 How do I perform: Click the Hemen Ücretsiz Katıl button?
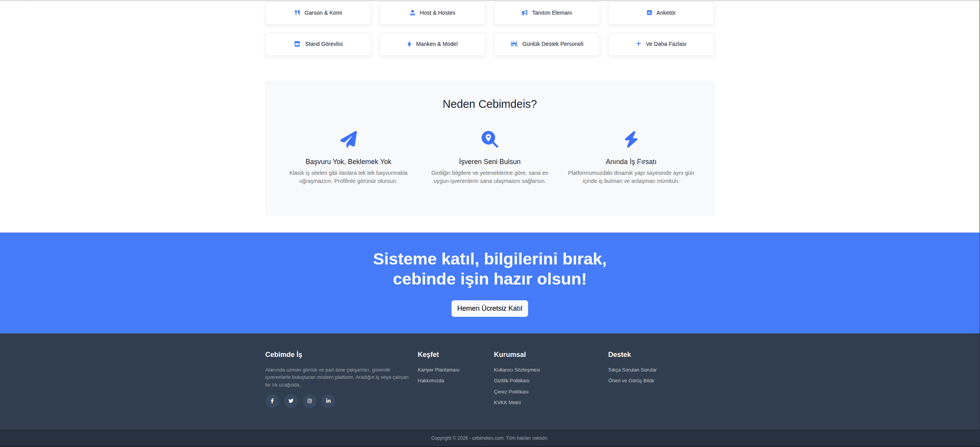click(x=490, y=308)
